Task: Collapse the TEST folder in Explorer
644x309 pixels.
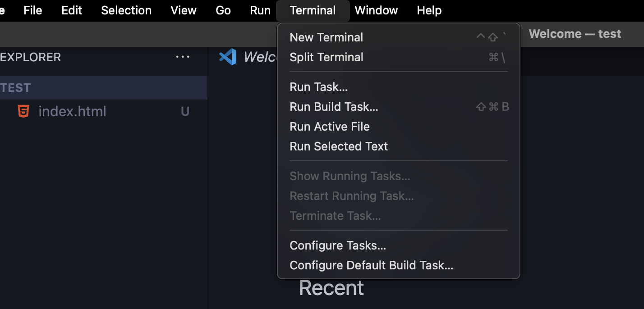Action: click(17, 87)
